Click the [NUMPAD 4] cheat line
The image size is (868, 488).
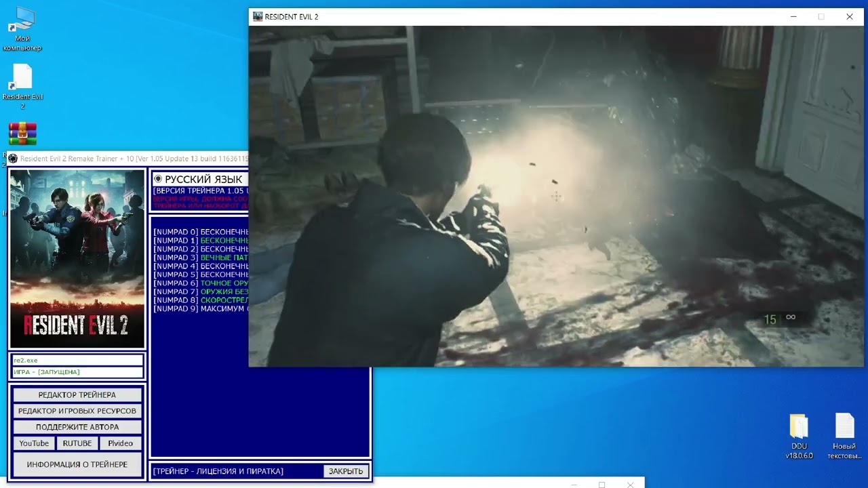[x=201, y=266]
